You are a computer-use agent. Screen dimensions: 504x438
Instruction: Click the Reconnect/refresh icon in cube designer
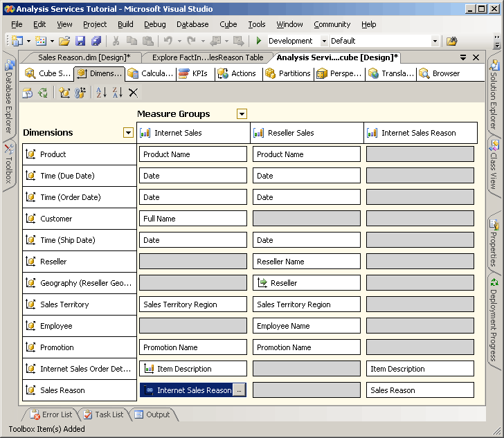(x=43, y=93)
